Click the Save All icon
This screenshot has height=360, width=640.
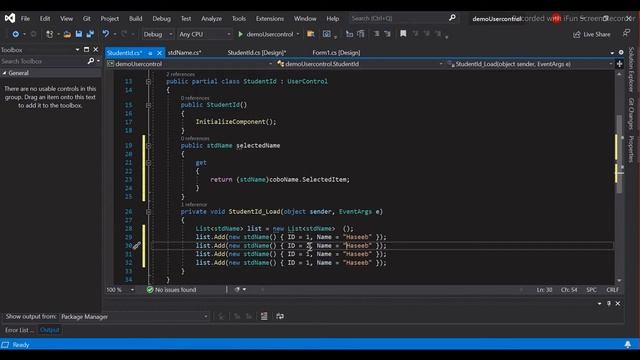tap(90, 34)
